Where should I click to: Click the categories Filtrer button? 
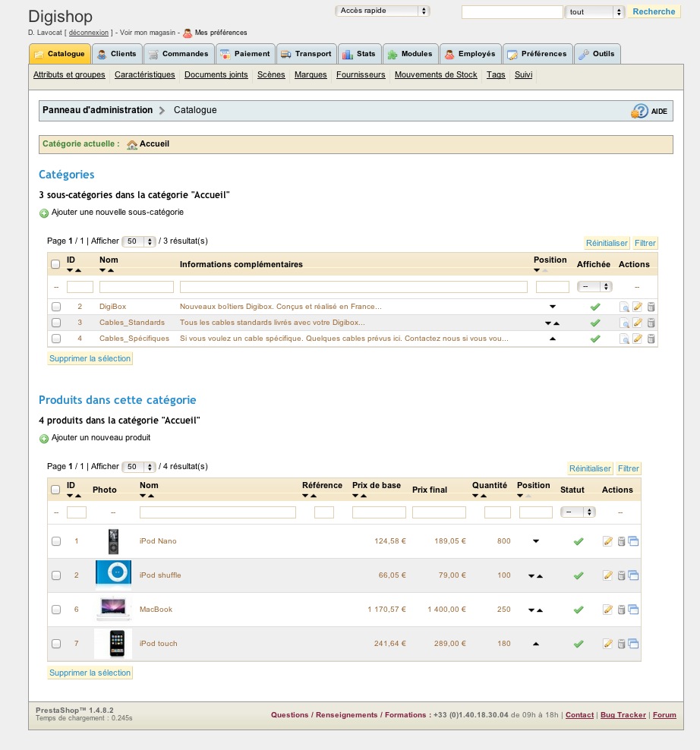tap(645, 243)
